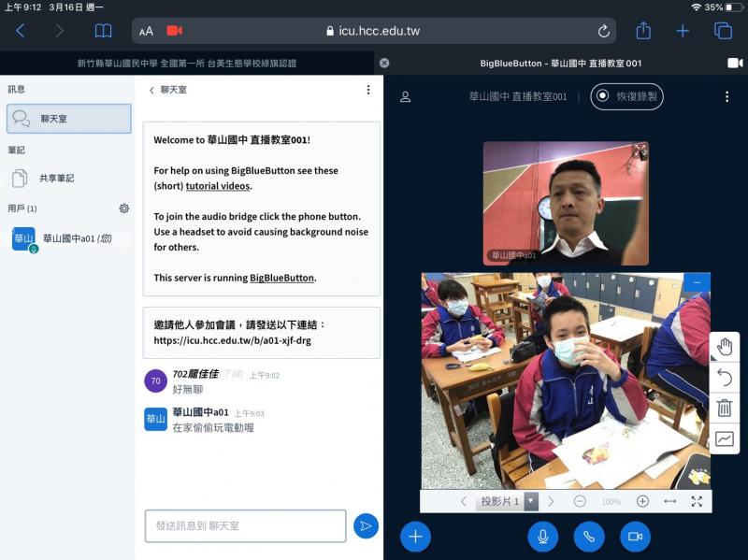Viewport: 748px width, 560px height.
Task: Open the session options three-dot menu
Action: point(726,97)
